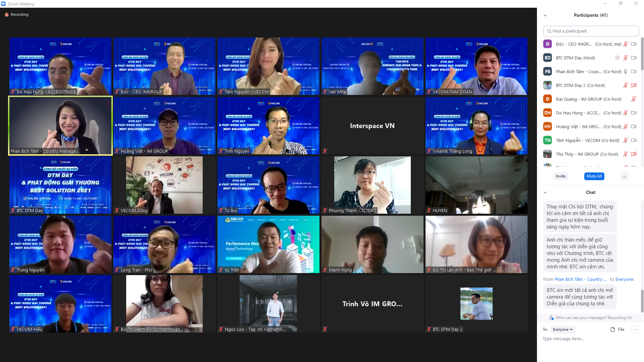Click the DH avatar of Do Huu Hung

pos(547,113)
